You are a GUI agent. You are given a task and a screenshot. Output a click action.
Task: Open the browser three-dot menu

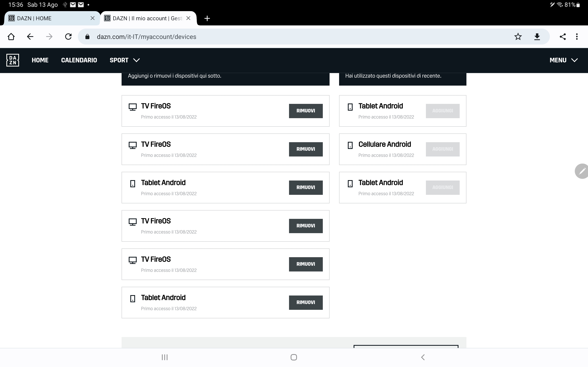pos(577,37)
